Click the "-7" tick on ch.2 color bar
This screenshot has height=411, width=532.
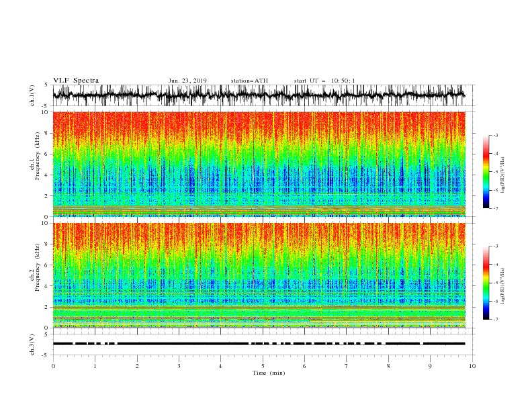coord(496,320)
